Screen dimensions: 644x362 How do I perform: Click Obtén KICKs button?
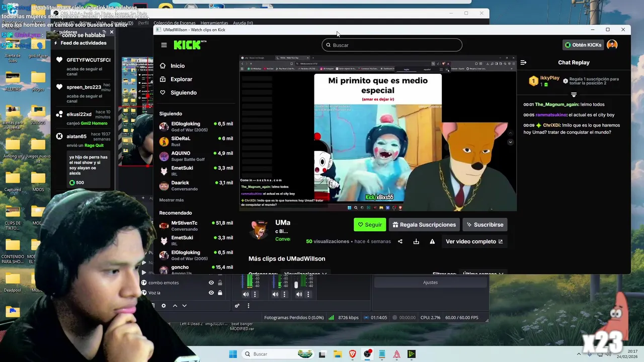point(583,45)
